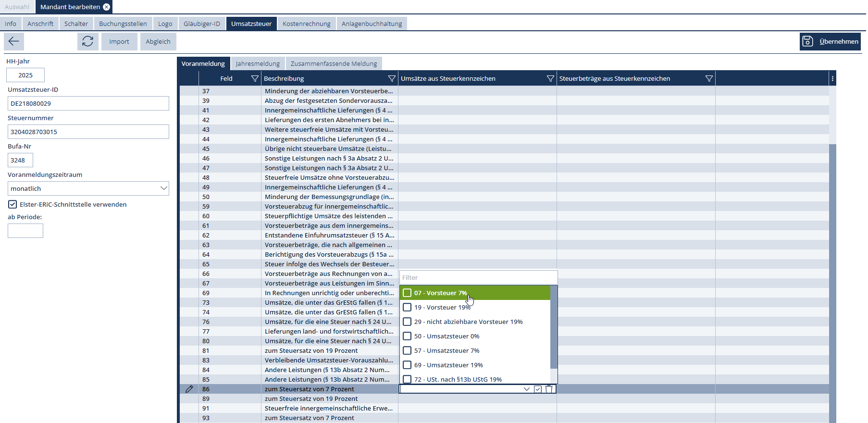Image resolution: width=868 pixels, height=423 pixels.
Task: Click the back arrow icon
Action: [14, 41]
